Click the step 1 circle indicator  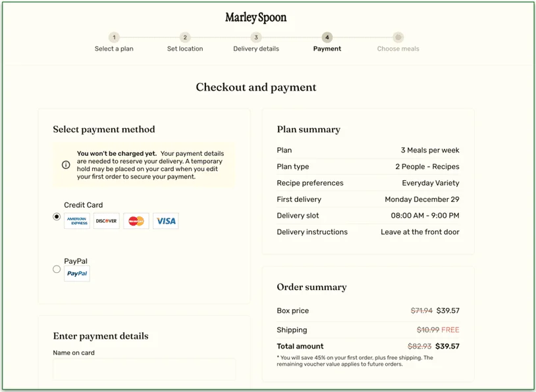[114, 38]
